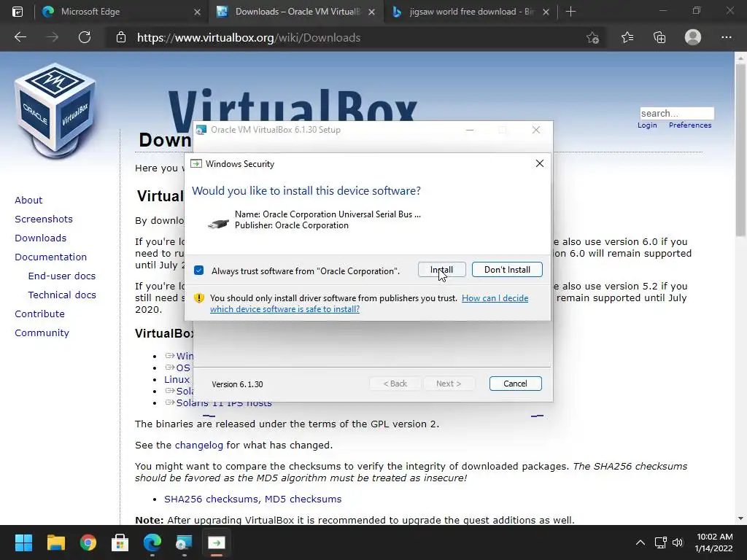Image resolution: width=747 pixels, height=560 pixels.
Task: Open Linux distributions download link
Action: 177,379
